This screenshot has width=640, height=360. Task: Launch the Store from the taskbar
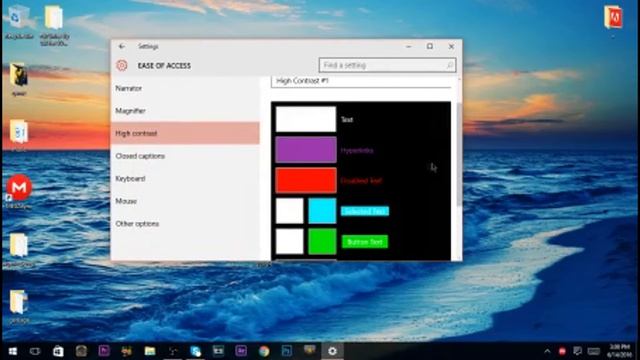tap(58, 351)
